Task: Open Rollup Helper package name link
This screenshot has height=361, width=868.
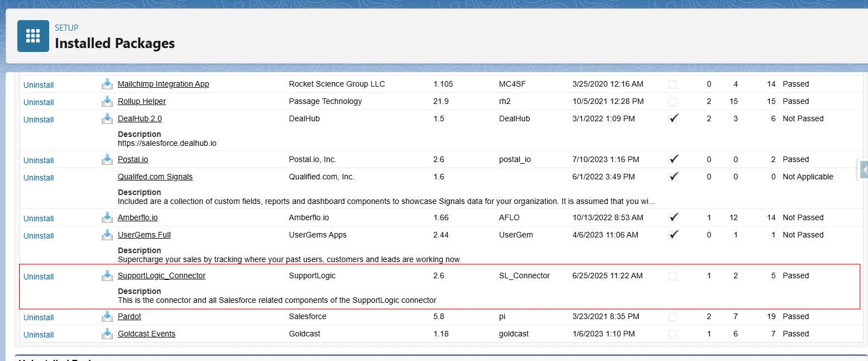Action: point(142,101)
